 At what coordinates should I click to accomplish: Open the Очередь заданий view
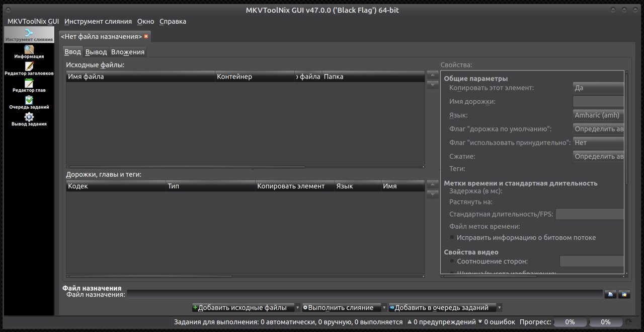[x=29, y=102]
